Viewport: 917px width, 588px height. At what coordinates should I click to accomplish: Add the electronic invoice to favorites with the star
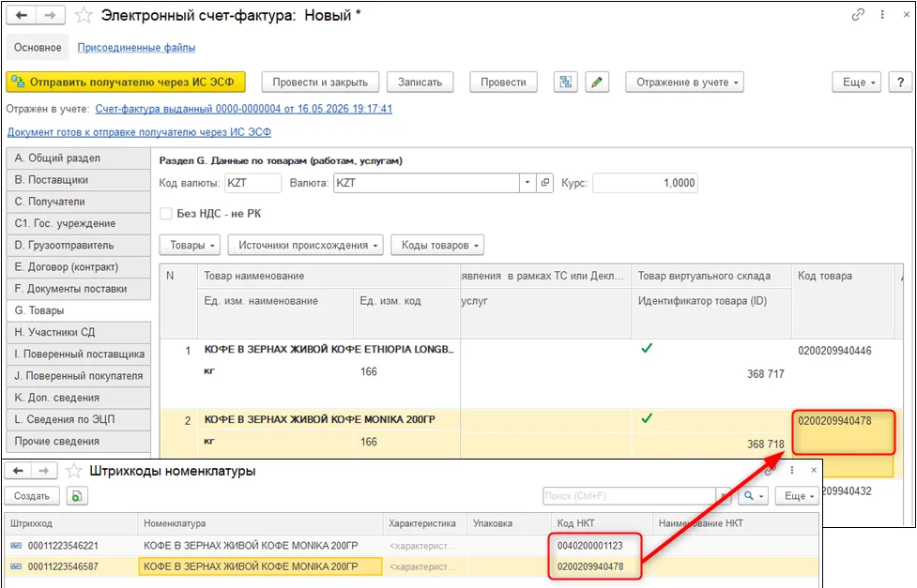coord(84,15)
